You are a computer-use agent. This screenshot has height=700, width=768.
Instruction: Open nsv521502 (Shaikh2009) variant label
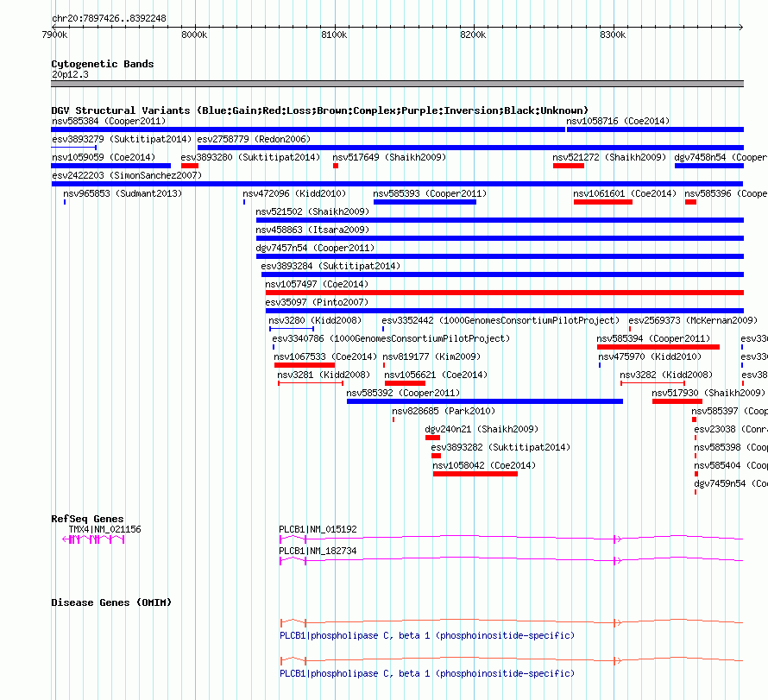(x=312, y=211)
